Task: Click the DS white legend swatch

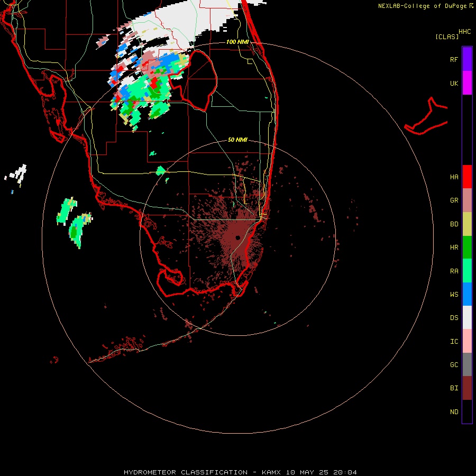Action: coord(467,317)
